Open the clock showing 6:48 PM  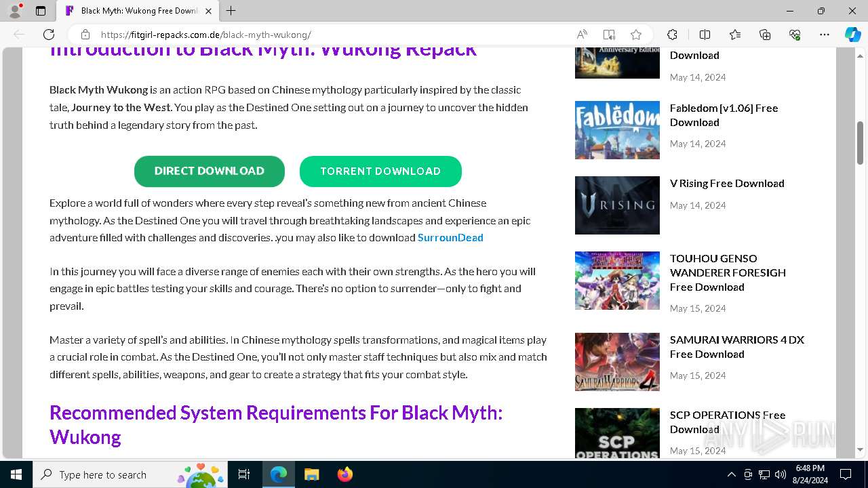pyautogui.click(x=810, y=474)
